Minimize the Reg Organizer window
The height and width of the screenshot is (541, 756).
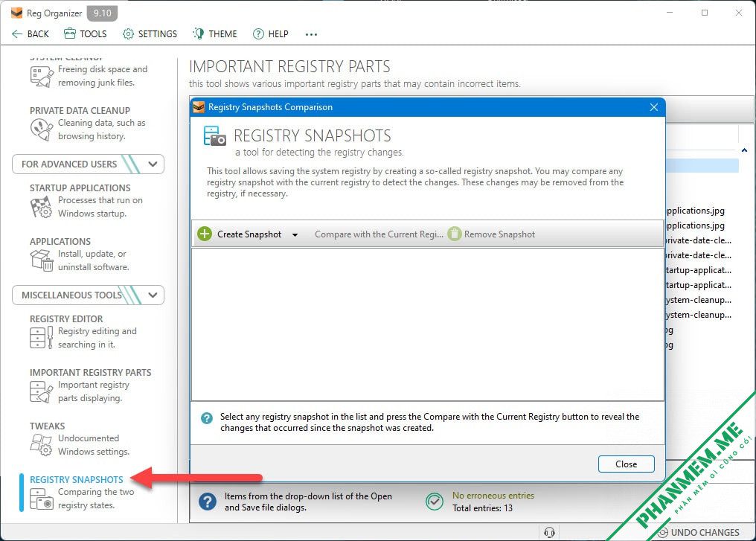click(669, 13)
